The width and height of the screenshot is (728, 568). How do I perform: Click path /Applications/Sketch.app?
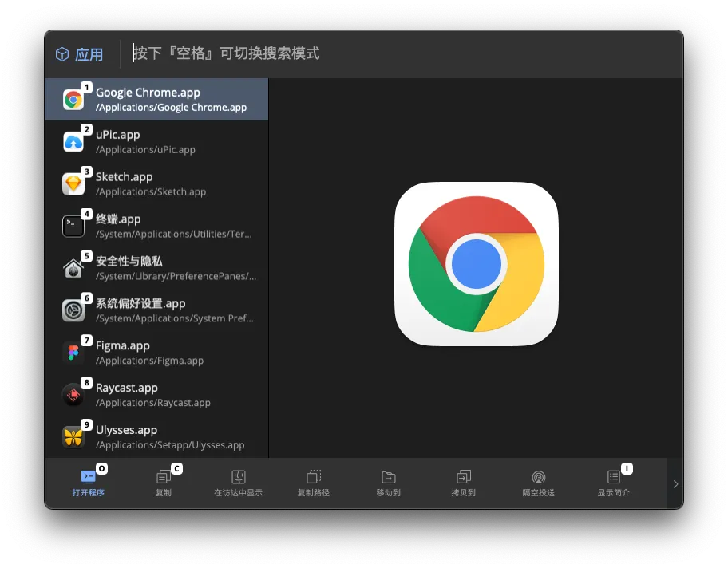151,191
